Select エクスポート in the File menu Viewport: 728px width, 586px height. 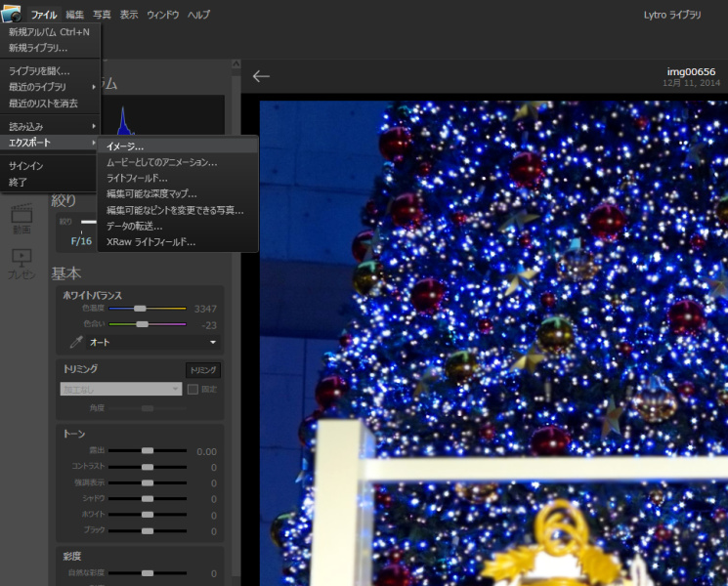50,143
